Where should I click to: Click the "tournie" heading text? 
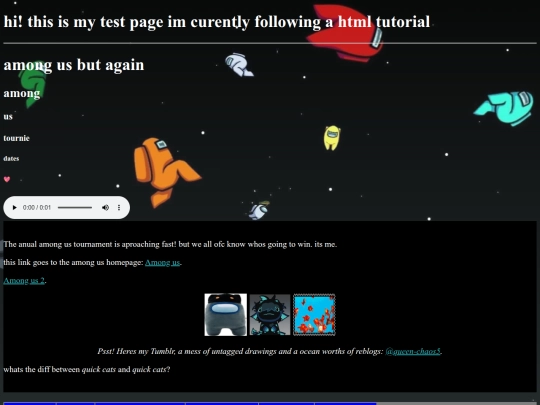point(17,138)
